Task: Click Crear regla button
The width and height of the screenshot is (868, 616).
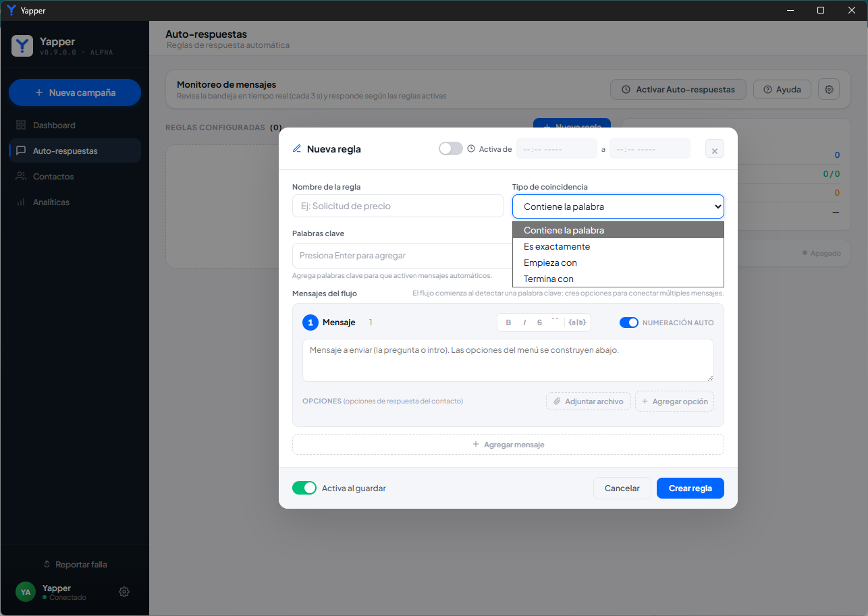Action: tap(690, 488)
